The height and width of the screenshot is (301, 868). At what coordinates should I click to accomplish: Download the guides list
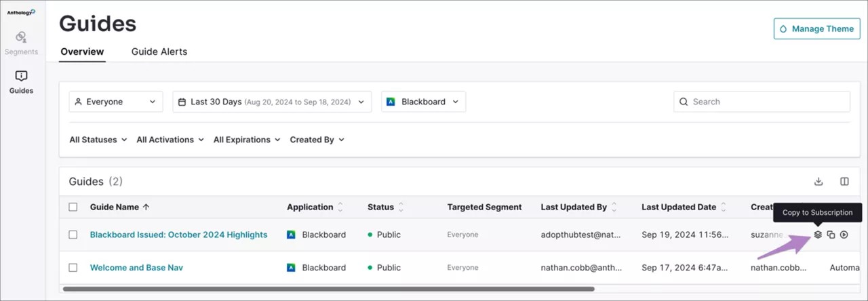pyautogui.click(x=818, y=182)
